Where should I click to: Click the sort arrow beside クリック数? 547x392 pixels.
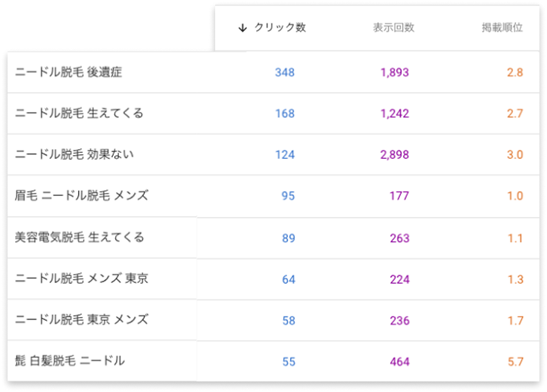coord(242,28)
